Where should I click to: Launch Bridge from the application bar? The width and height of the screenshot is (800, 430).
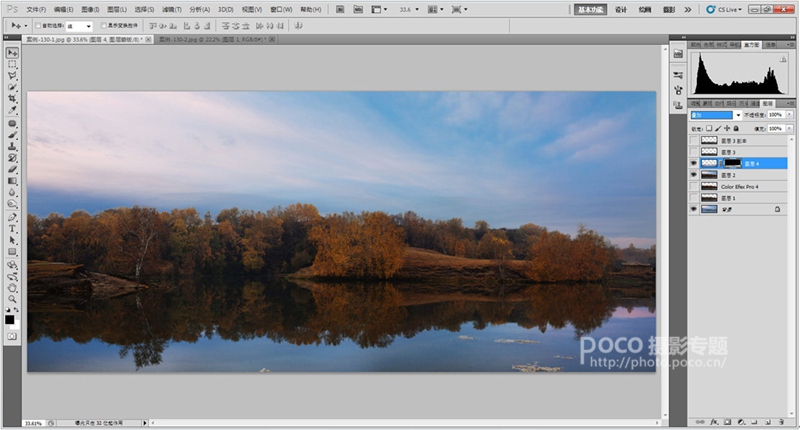340,9
